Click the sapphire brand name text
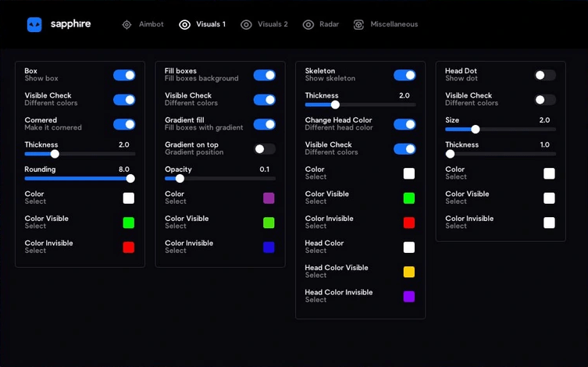This screenshot has width=588, height=367. pyautogui.click(x=70, y=24)
